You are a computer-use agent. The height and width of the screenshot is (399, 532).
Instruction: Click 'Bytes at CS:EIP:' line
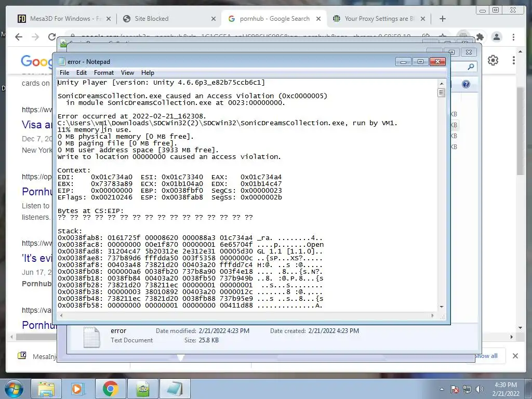(x=90, y=211)
